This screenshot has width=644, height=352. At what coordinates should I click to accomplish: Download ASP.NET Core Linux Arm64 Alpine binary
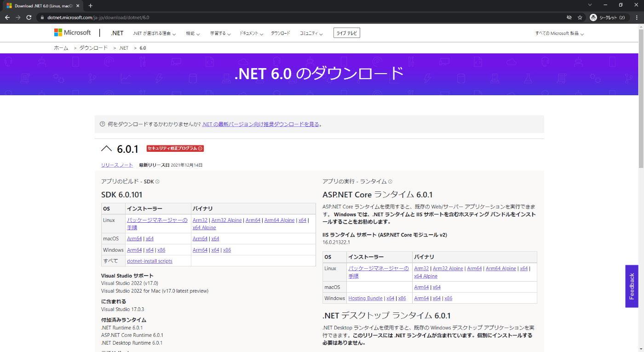coord(501,269)
